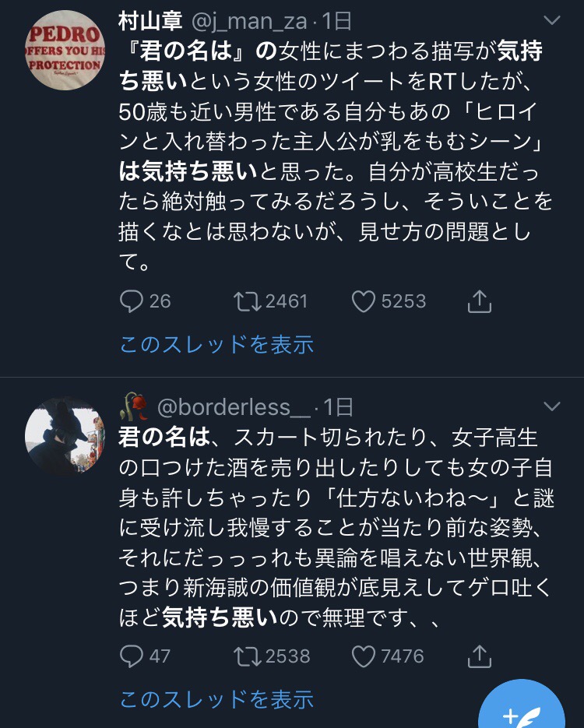Open the PEDRO profile avatar
The height and width of the screenshot is (728, 584).
[x=65, y=50]
